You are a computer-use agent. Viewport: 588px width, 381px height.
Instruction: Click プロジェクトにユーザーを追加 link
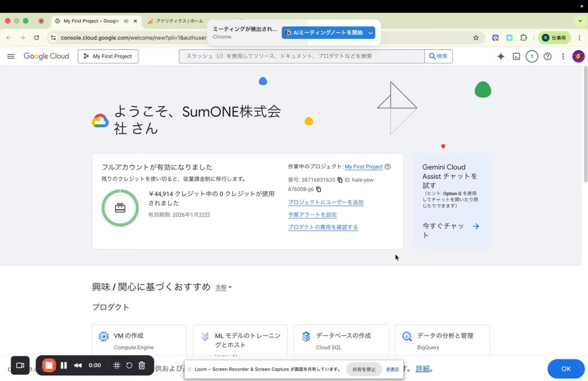coord(325,202)
